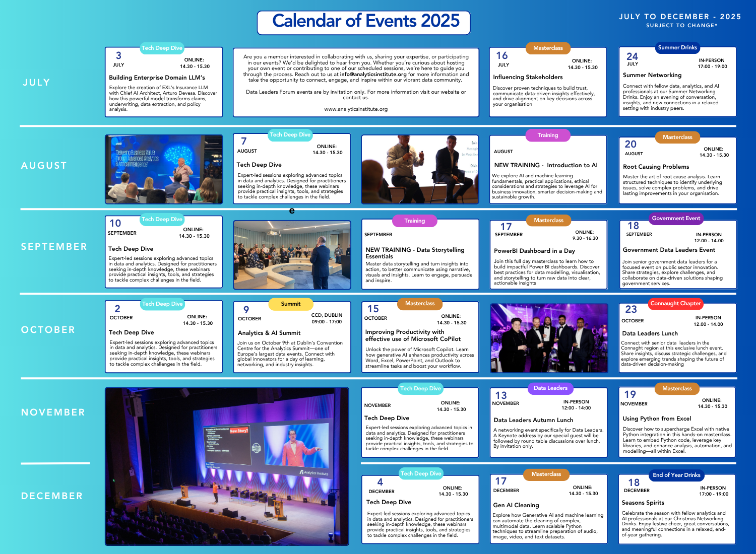Click the 'Government Data Leaders Event' title
The height and width of the screenshot is (554, 756).
coord(669,250)
